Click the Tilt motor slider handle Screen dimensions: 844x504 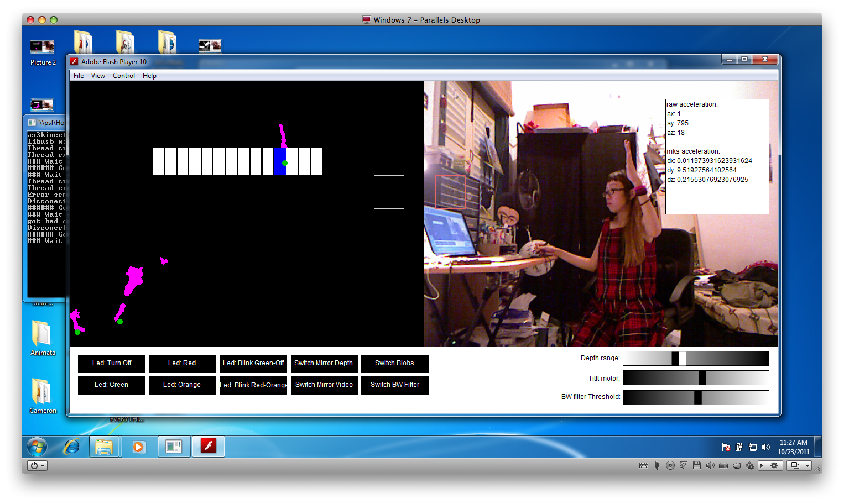pos(702,378)
